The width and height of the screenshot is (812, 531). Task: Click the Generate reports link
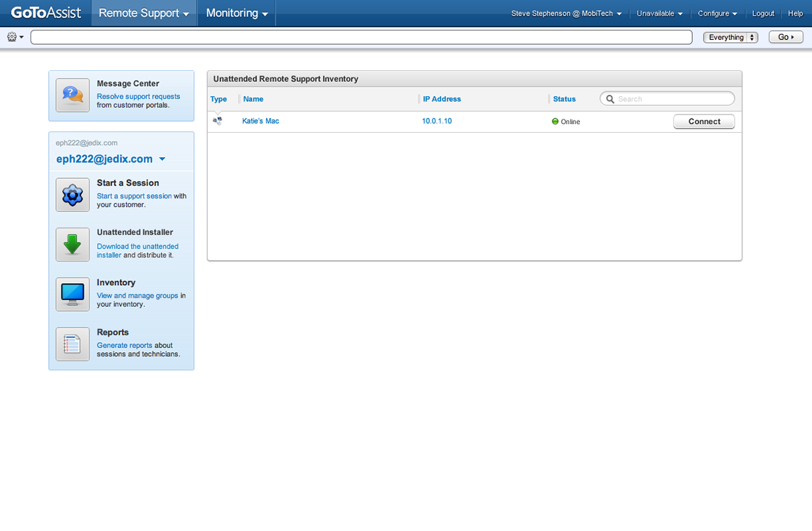tap(125, 345)
